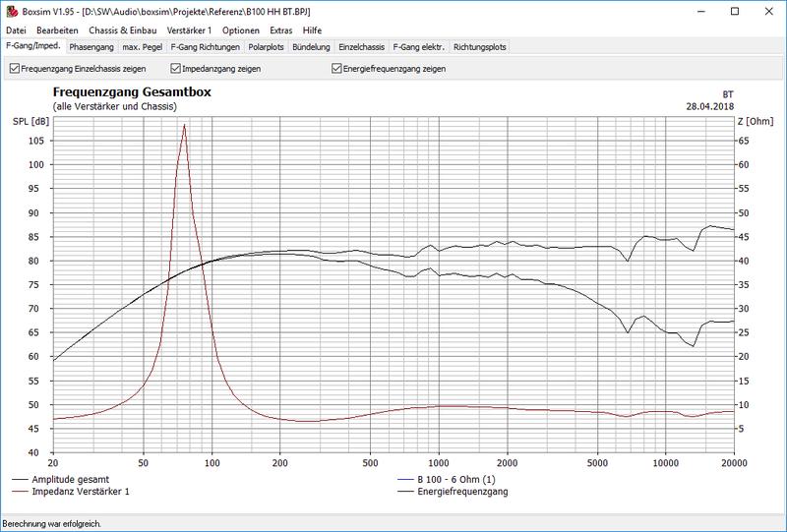Open the F-Gang Richtungen tab
This screenshot has width=787, height=532.
[x=206, y=47]
